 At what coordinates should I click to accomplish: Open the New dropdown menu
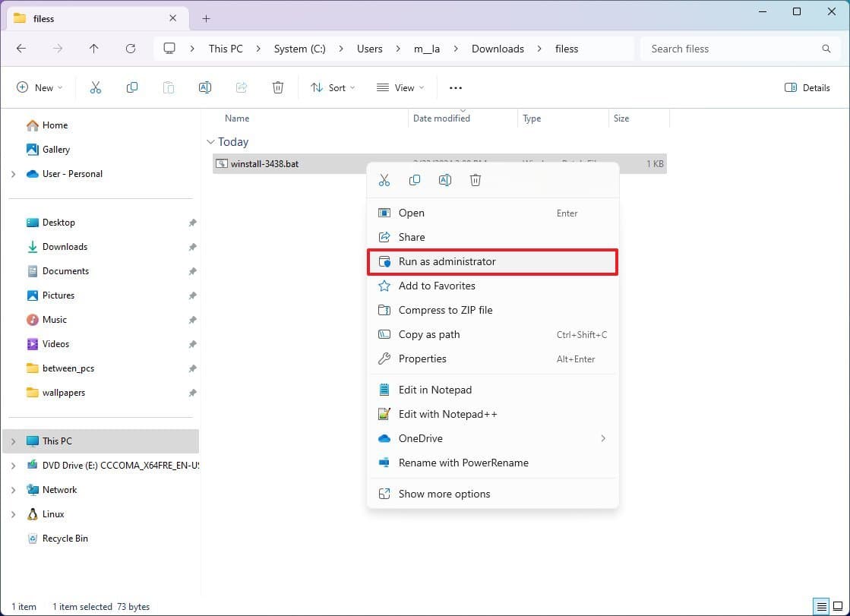(x=39, y=87)
